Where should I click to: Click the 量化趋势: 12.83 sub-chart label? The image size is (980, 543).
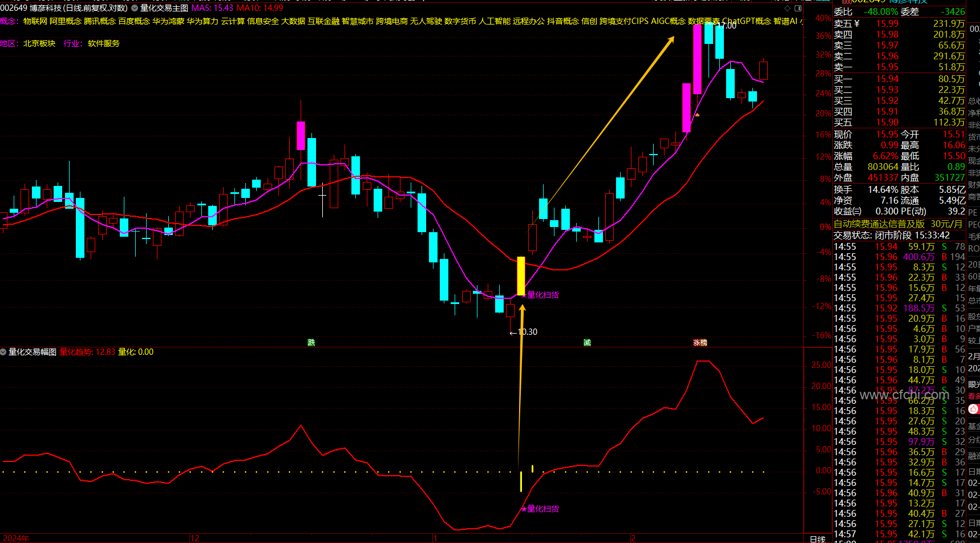[87, 352]
